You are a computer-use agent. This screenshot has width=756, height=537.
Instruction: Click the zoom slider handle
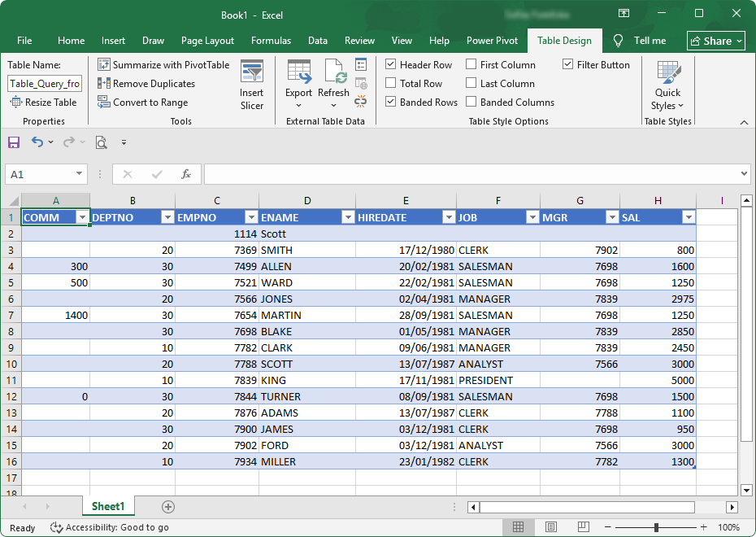(656, 527)
